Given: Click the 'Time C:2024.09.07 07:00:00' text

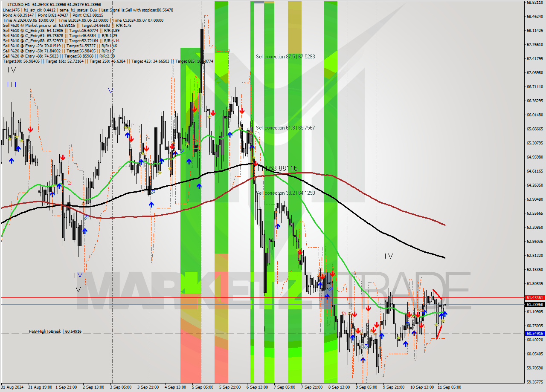Looking at the screenshot, I should 139,20.
